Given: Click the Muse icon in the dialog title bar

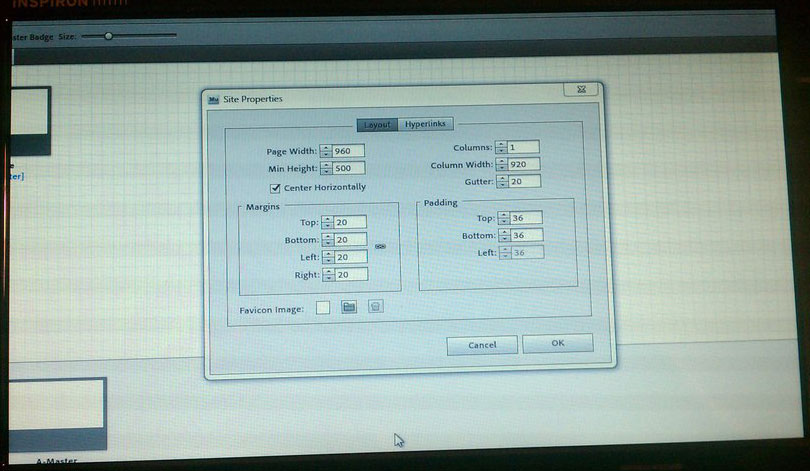Looking at the screenshot, I should click(213, 100).
